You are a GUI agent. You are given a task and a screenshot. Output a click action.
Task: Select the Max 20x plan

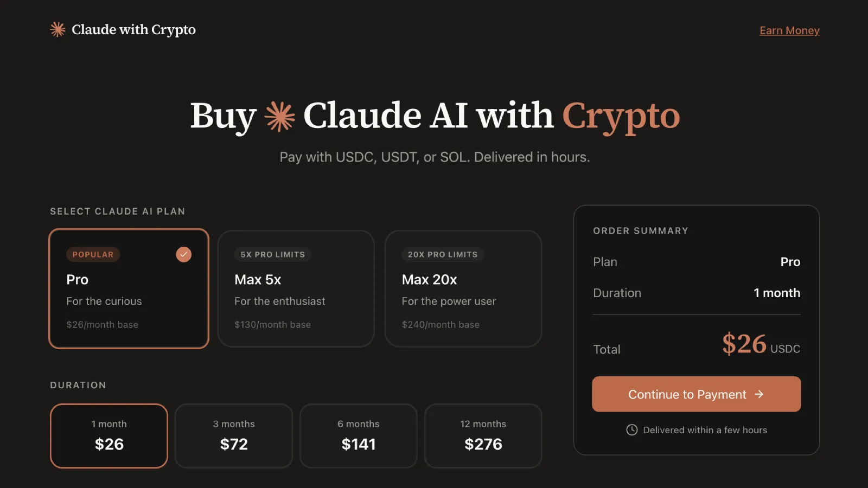click(463, 289)
